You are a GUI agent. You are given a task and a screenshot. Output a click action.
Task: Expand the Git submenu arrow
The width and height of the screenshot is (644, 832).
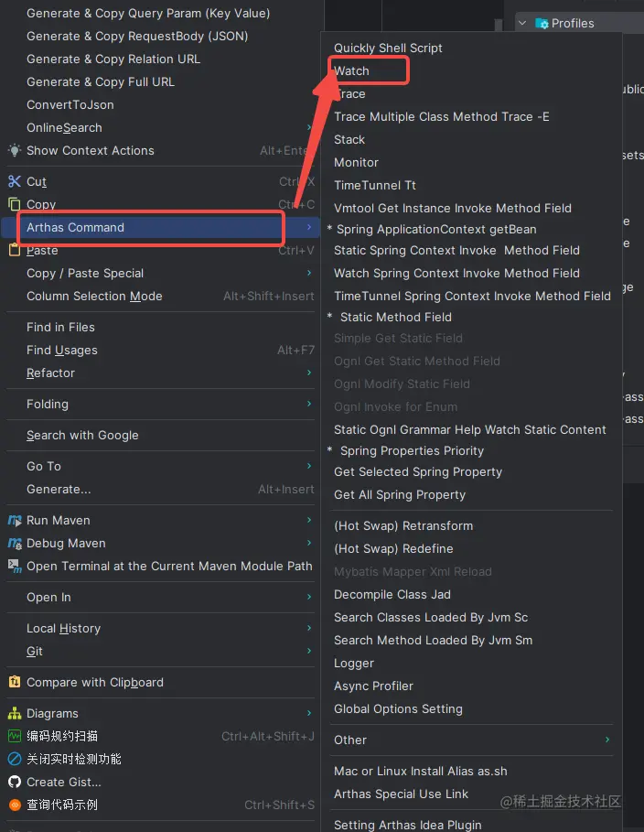(x=309, y=651)
